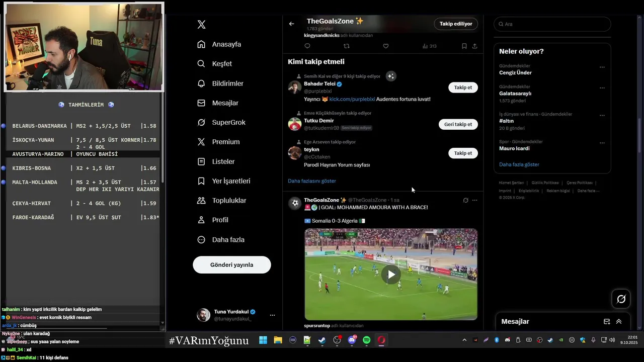This screenshot has width=644, height=362.
Task: Open Spotify from taskbar
Action: point(367,340)
